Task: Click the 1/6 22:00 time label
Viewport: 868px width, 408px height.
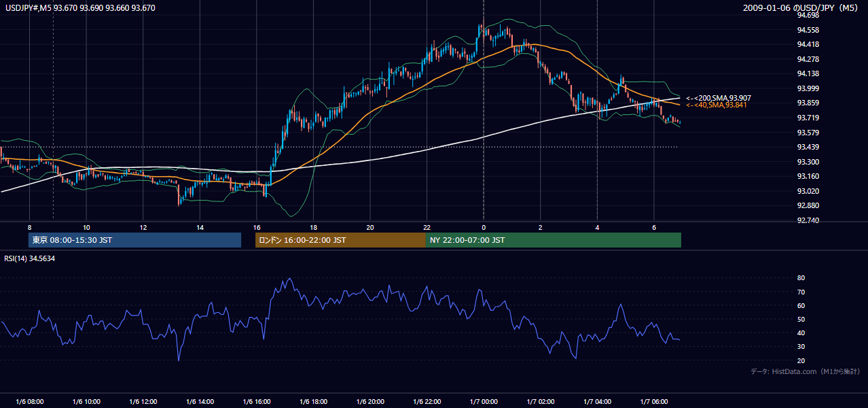Action: [427, 402]
